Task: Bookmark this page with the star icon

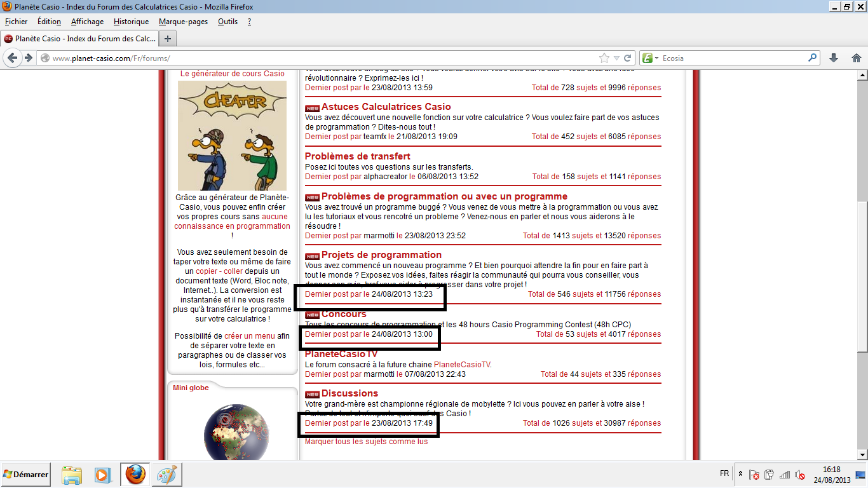Action: tap(604, 58)
